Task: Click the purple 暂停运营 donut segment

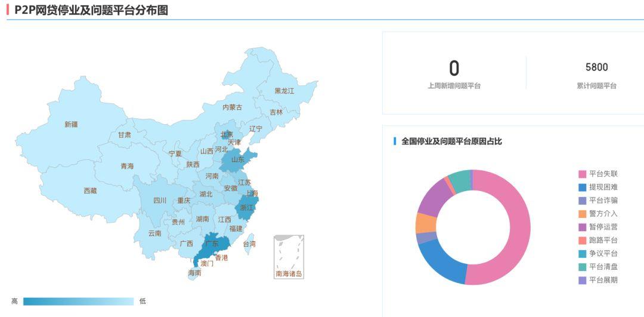Action: 434,197
